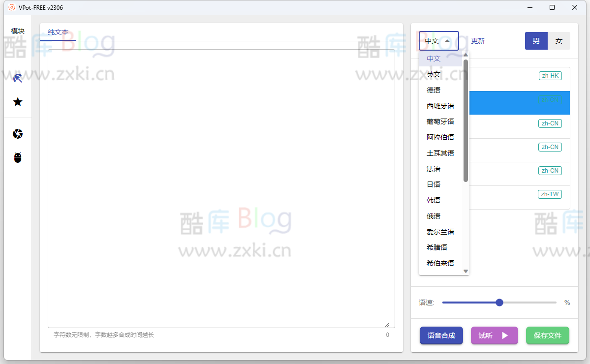
Task: Click inside the empty text input area
Action: pyautogui.click(x=220, y=187)
